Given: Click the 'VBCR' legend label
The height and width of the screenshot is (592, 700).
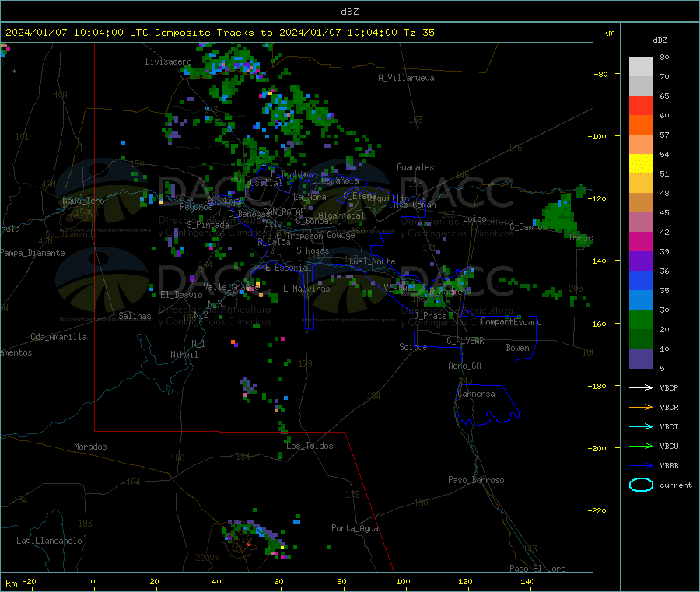Looking at the screenshot, I should pos(669,407).
